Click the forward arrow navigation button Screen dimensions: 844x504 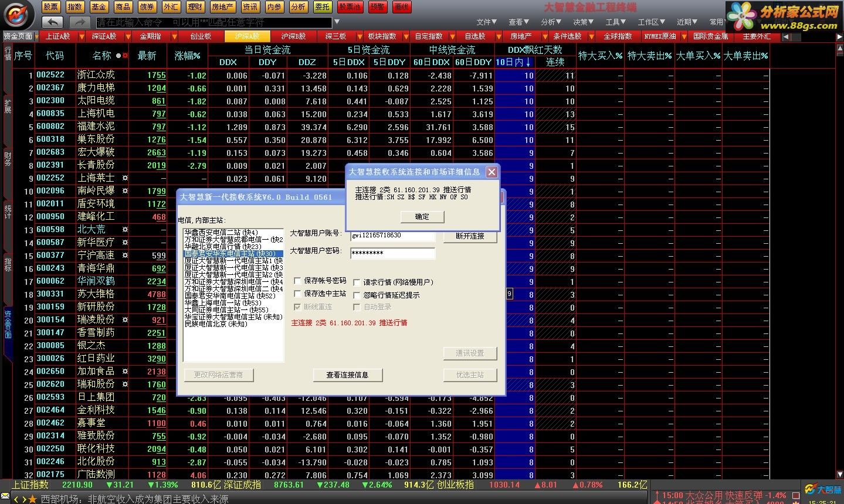[x=79, y=22]
